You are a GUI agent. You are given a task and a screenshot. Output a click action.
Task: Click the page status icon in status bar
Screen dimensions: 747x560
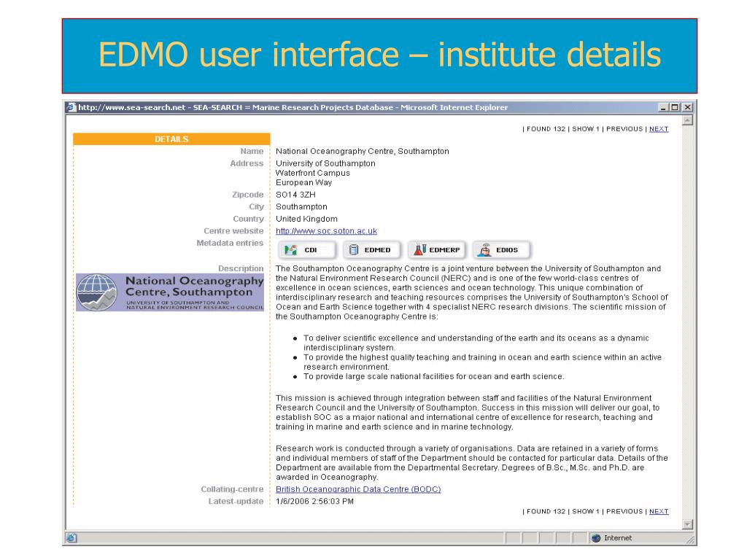click(71, 538)
